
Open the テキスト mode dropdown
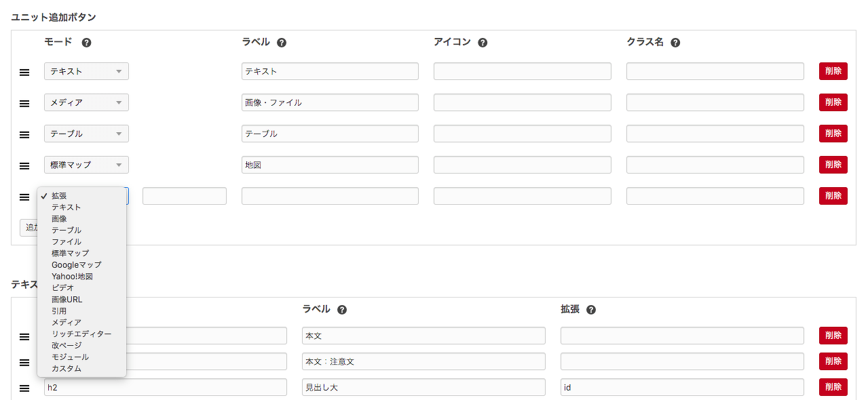coord(86,71)
